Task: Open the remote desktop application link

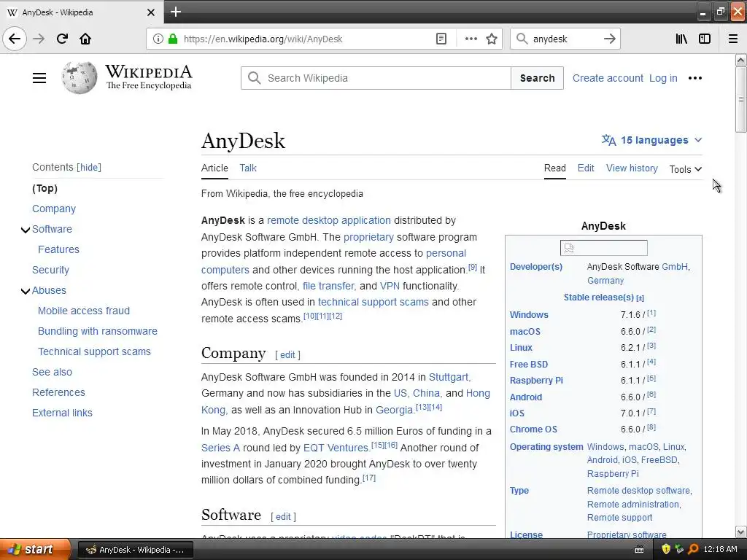Action: [329, 220]
